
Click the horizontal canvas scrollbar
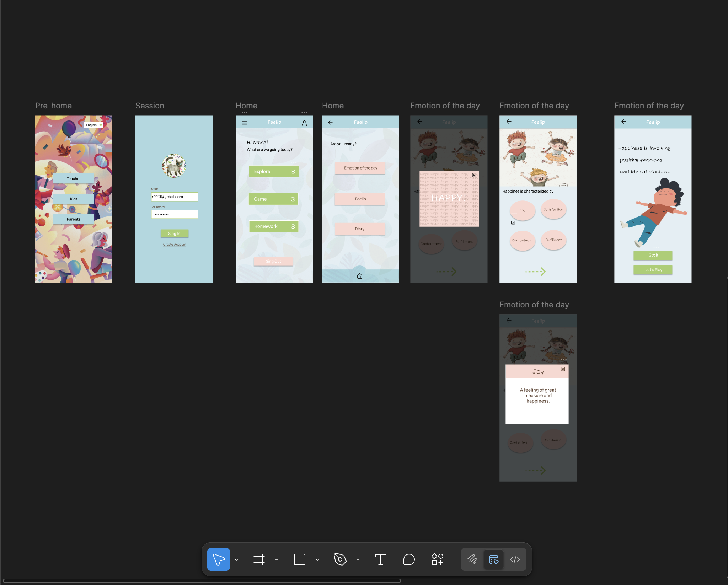202,581
